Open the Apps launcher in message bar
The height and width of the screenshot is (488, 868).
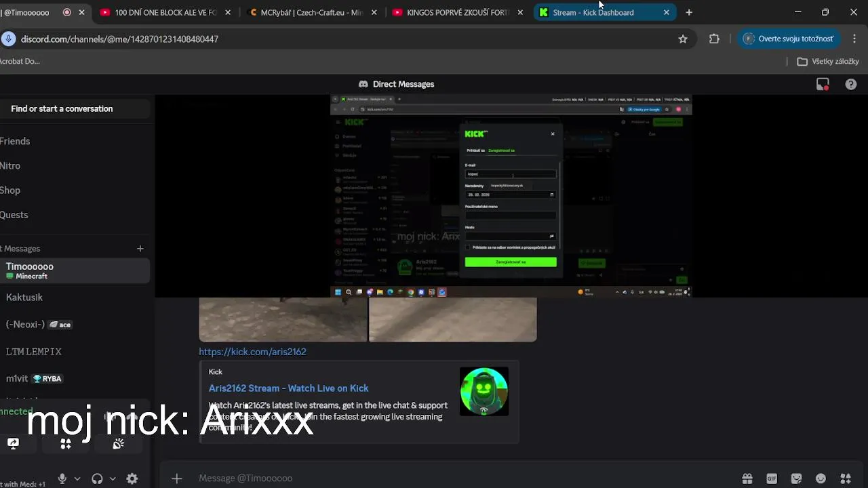click(845, 479)
